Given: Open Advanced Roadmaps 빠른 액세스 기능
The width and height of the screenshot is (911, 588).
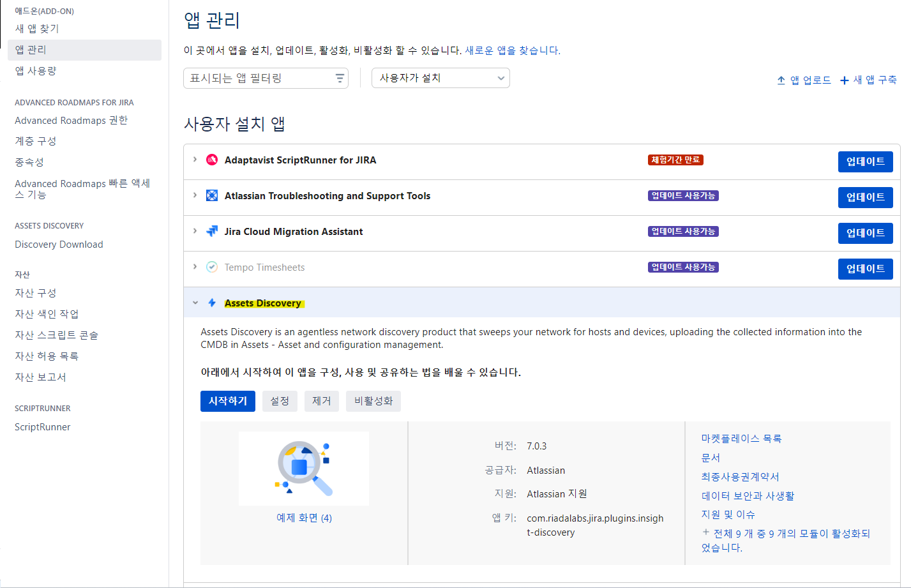Looking at the screenshot, I should click(x=82, y=189).
